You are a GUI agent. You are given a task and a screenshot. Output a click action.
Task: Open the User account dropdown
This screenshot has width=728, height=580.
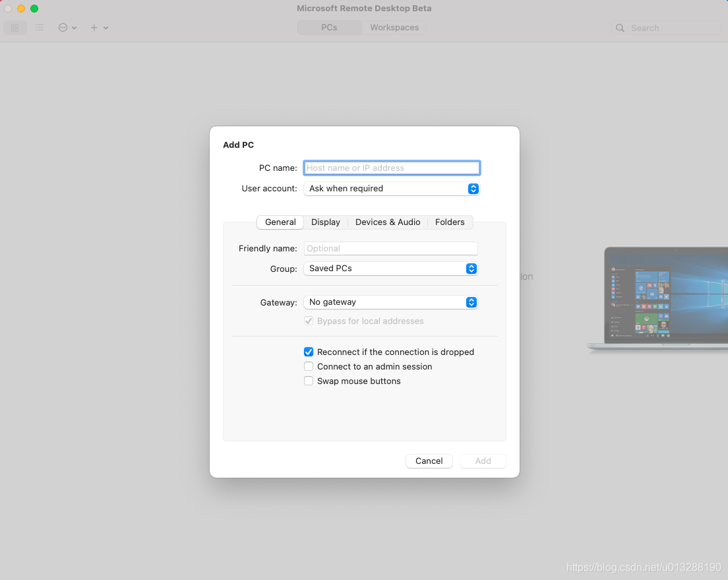392,188
